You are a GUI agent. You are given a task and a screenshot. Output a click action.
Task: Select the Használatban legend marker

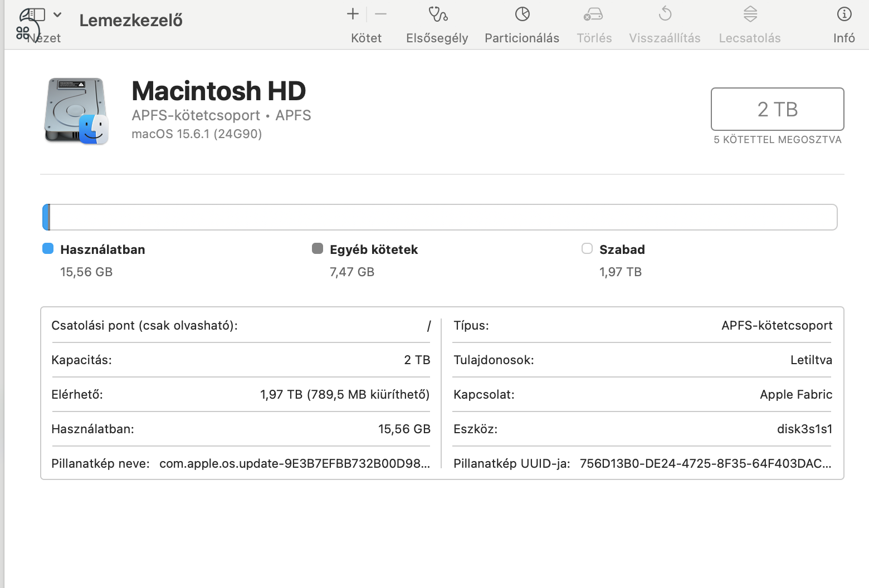[x=47, y=248]
